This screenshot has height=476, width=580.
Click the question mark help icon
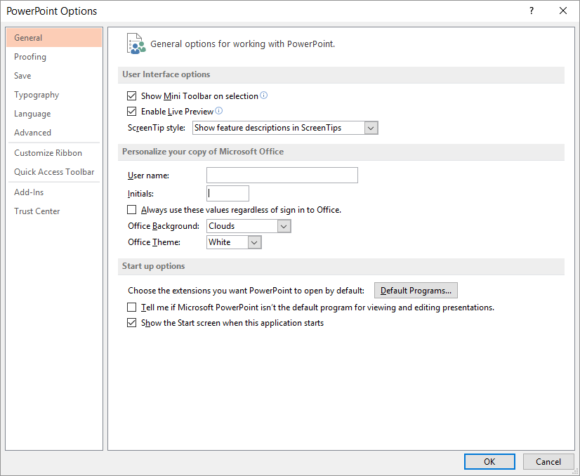[x=532, y=11]
